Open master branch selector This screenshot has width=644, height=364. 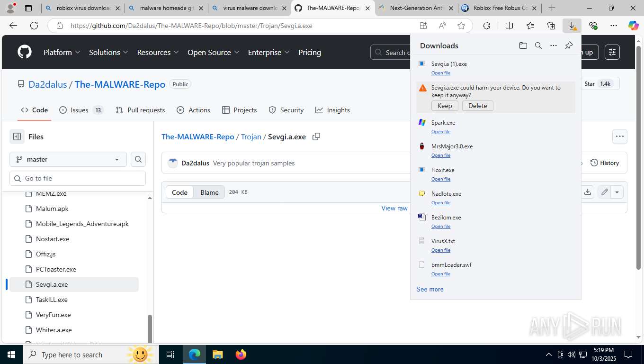click(68, 159)
